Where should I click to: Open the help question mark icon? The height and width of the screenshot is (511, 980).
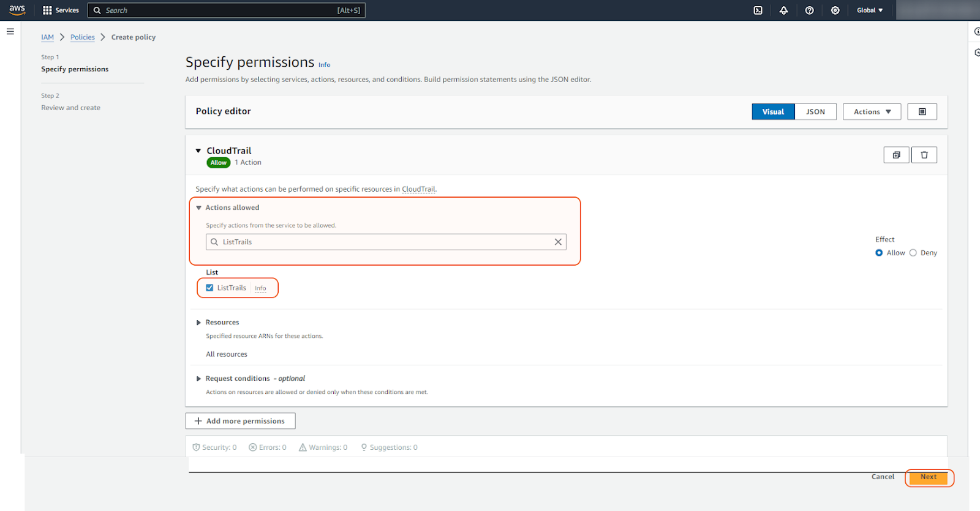(809, 10)
